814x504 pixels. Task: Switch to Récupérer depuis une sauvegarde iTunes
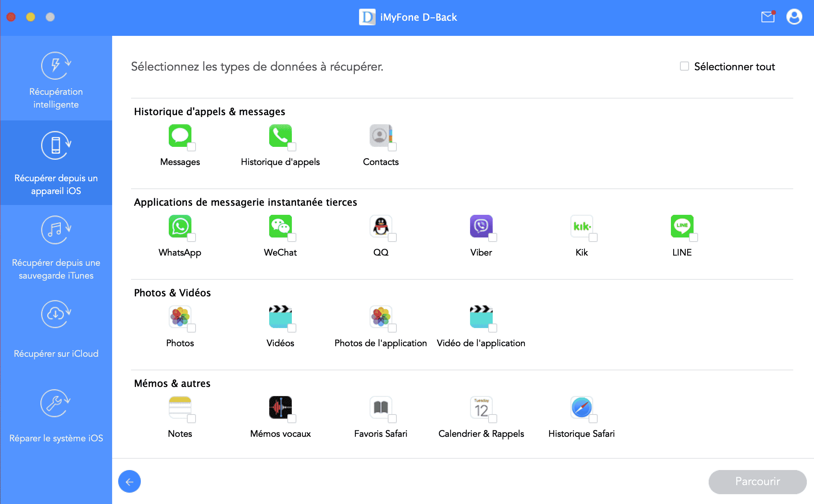[x=56, y=247]
